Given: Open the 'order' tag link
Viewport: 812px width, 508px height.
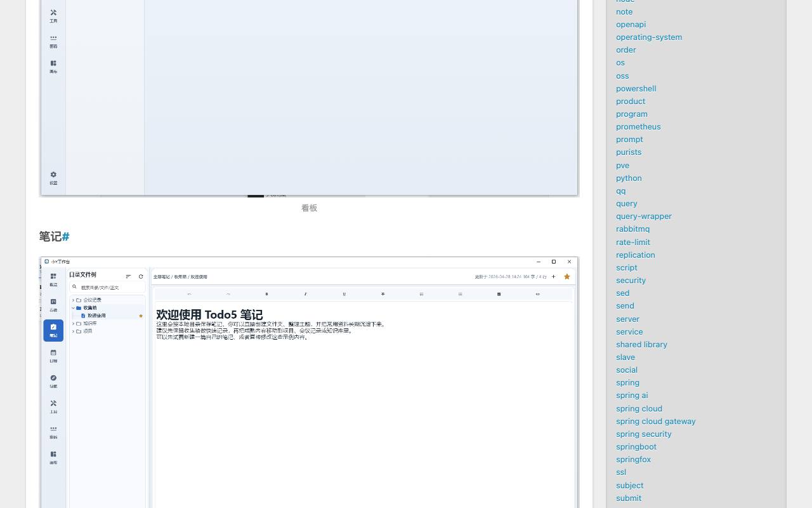Looking at the screenshot, I should 625,50.
